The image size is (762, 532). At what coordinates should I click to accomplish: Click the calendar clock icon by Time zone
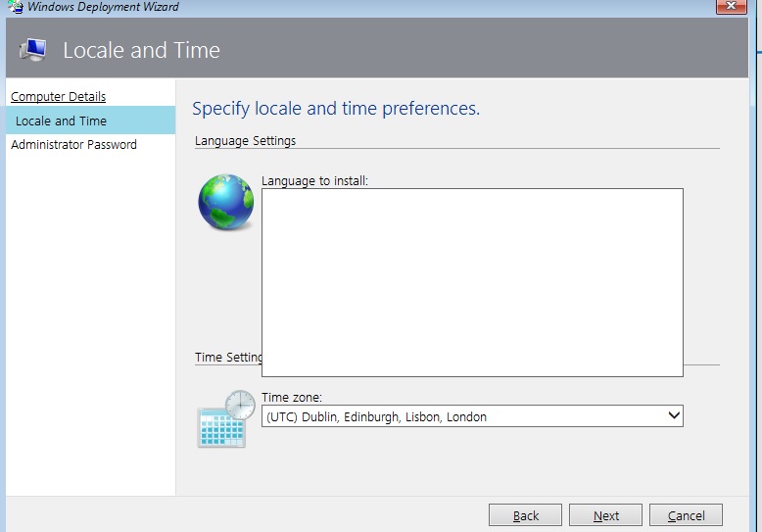point(226,418)
